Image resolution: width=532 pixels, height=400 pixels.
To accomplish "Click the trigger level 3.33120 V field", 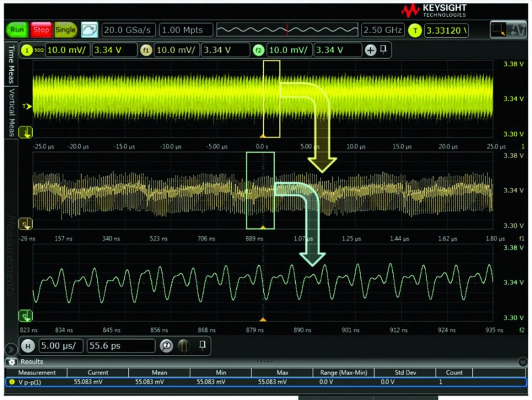I will 446,30.
